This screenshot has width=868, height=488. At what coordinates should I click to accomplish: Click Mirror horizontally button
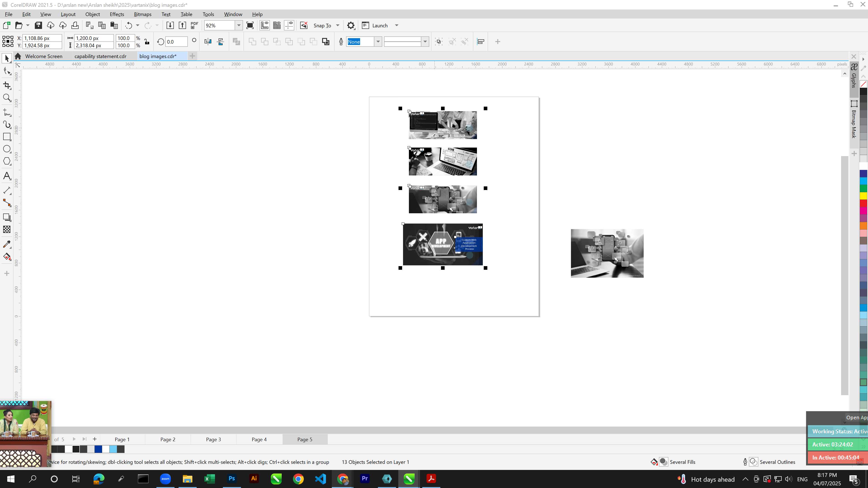[x=208, y=42]
